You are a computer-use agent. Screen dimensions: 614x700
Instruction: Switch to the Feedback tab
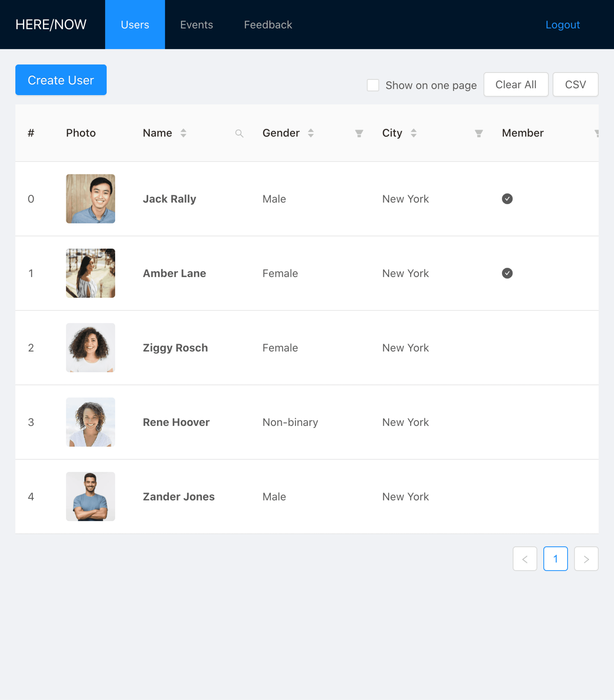coord(268,25)
